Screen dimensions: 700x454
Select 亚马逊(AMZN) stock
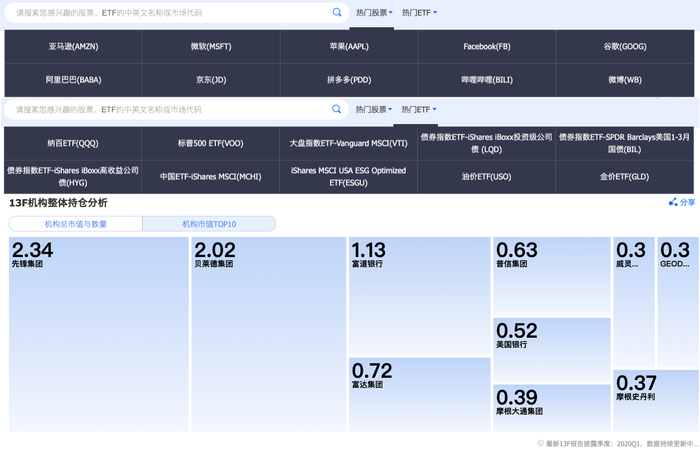(x=74, y=46)
